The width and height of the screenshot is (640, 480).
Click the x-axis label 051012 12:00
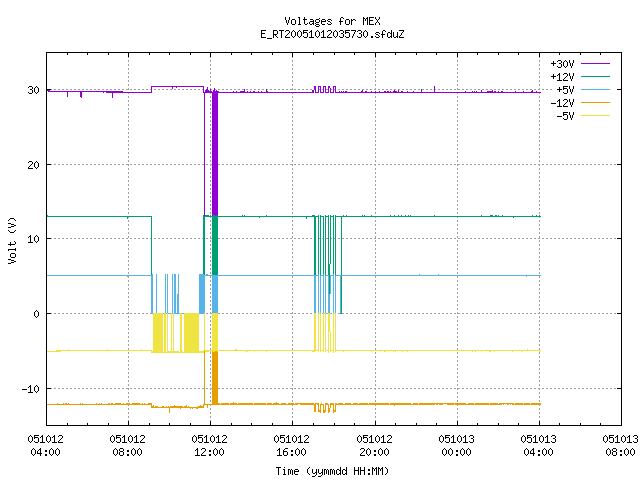coord(209,446)
